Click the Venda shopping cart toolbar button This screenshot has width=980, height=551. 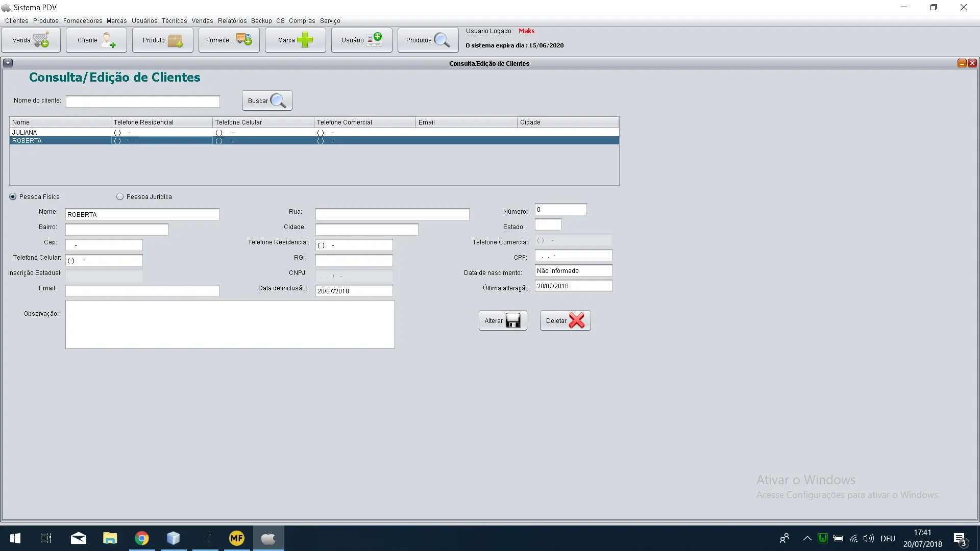pos(31,40)
